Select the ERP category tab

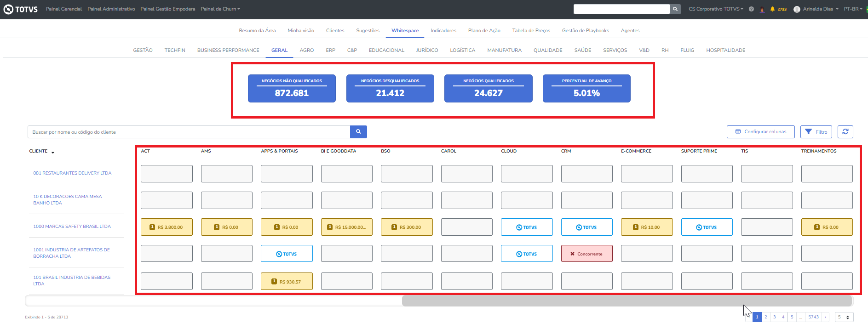tap(331, 51)
